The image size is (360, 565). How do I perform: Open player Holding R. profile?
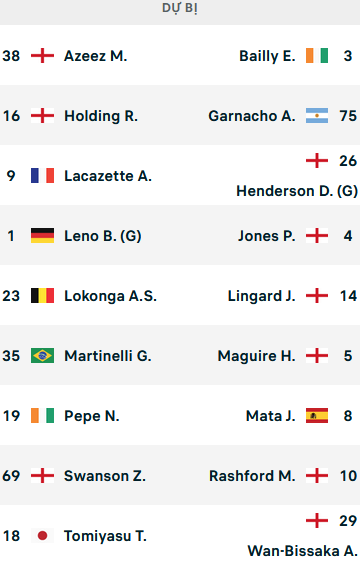click(101, 116)
